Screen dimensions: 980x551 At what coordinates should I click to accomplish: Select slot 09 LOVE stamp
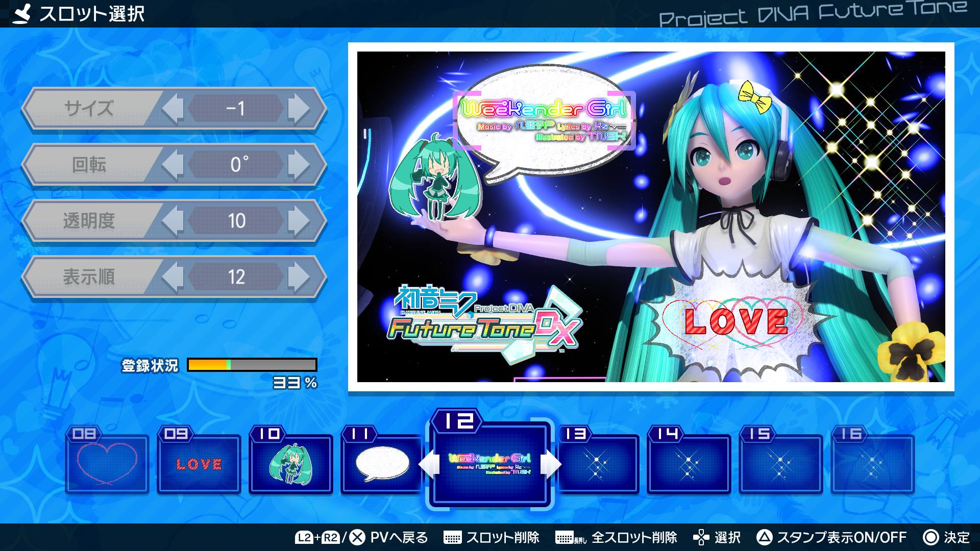(199, 463)
